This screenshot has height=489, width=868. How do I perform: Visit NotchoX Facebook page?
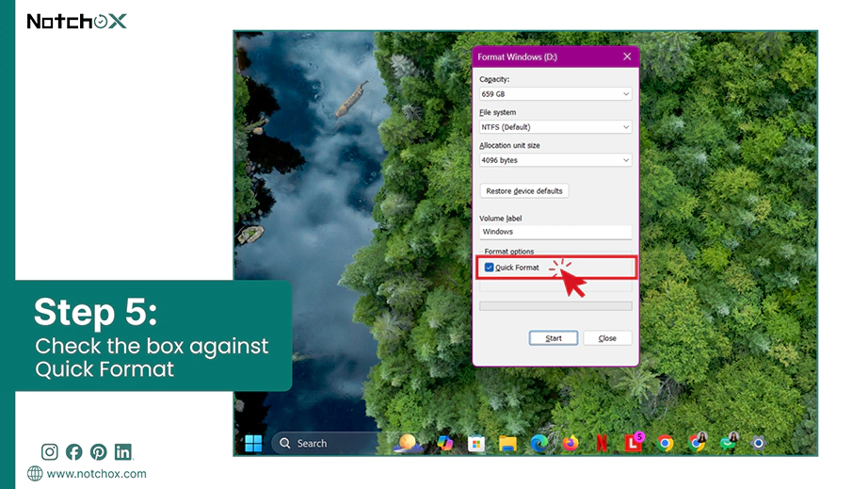(73, 452)
